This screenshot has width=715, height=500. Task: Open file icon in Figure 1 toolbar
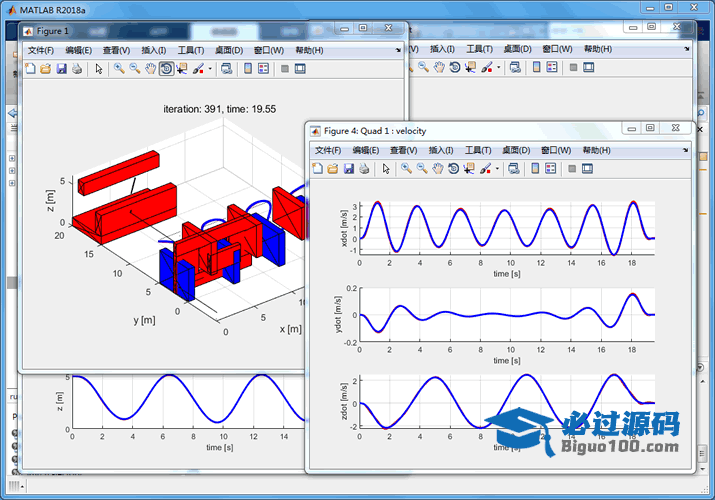pos(45,69)
